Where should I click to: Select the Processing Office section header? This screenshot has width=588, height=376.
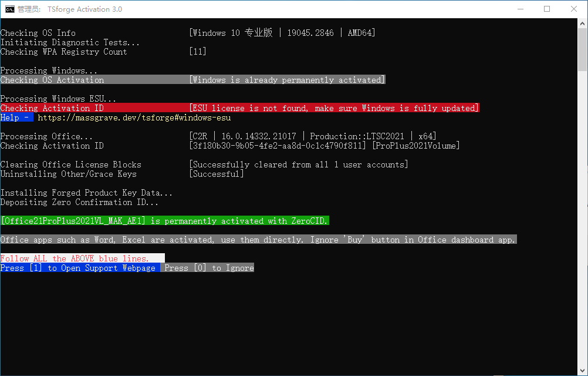47,136
